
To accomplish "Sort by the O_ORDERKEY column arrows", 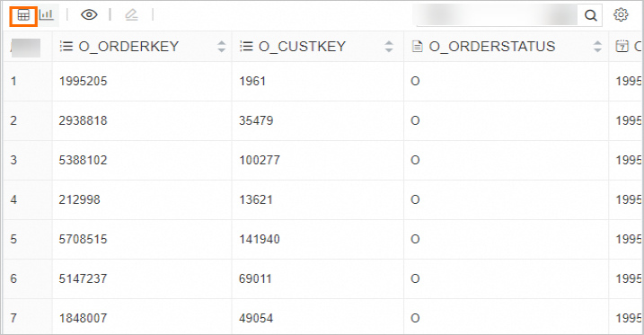I will tap(222, 47).
